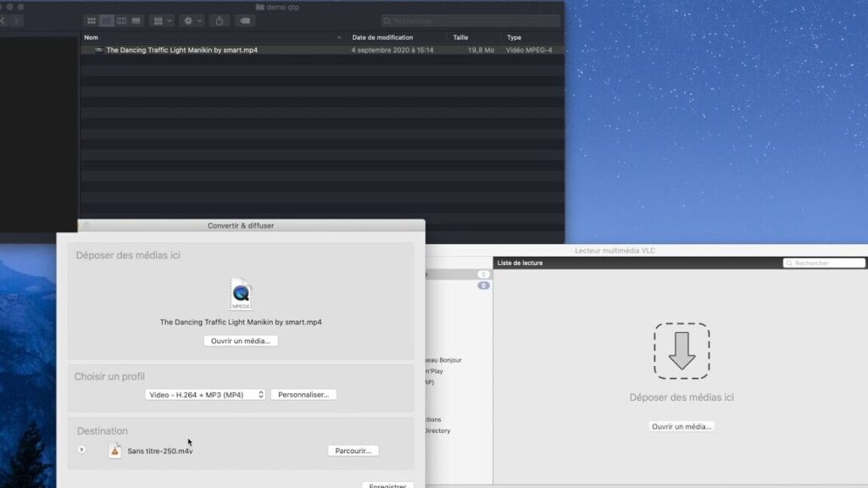Go forward in the Finder window
The height and width of the screenshot is (488, 868).
tap(17, 21)
